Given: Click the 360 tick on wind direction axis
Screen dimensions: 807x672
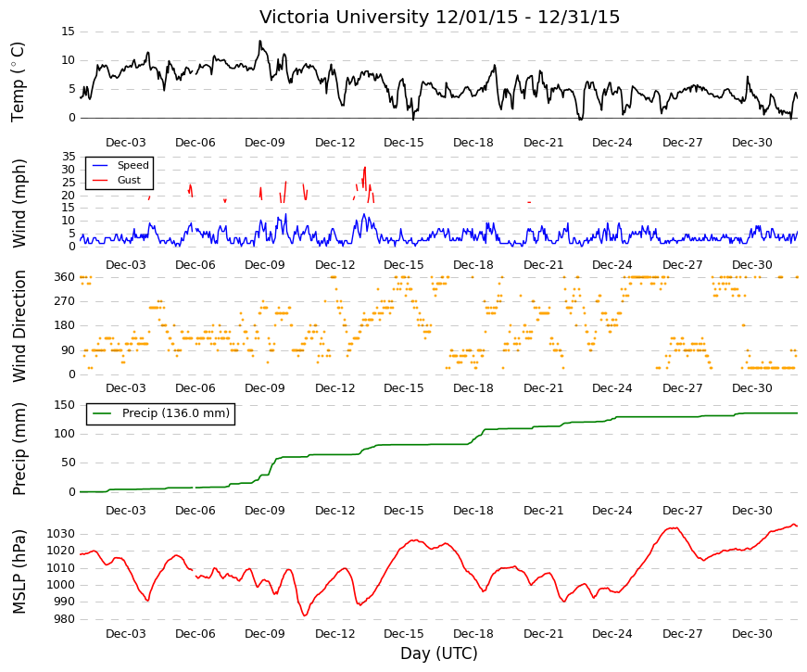Looking at the screenshot, I should tap(64, 277).
